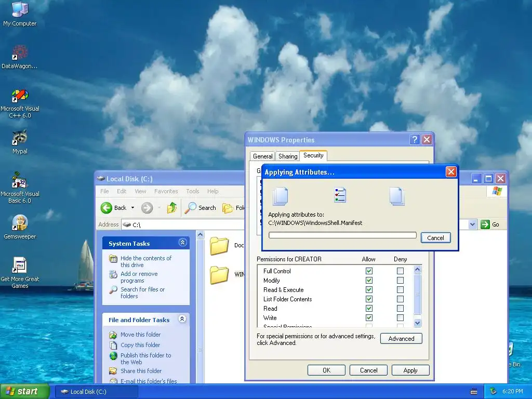This screenshot has height=399, width=532.
Task: Switch to the Sharing tab
Action: pos(288,156)
